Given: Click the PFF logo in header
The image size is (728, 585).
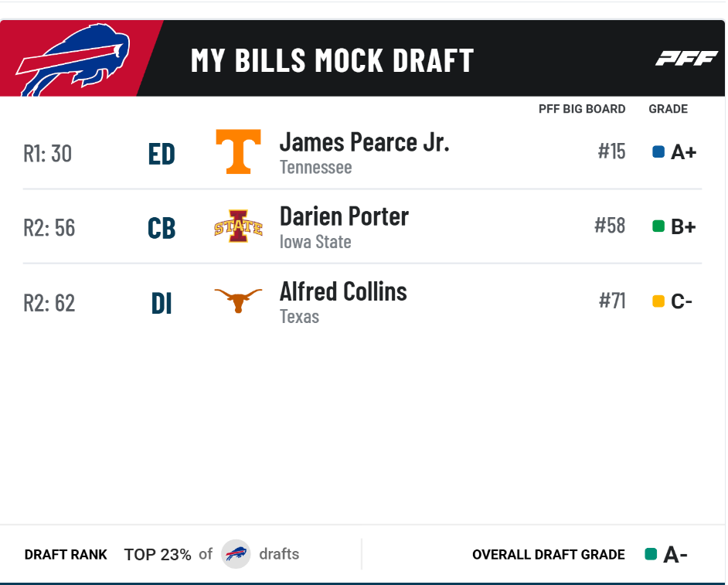Looking at the screenshot, I should (x=687, y=59).
